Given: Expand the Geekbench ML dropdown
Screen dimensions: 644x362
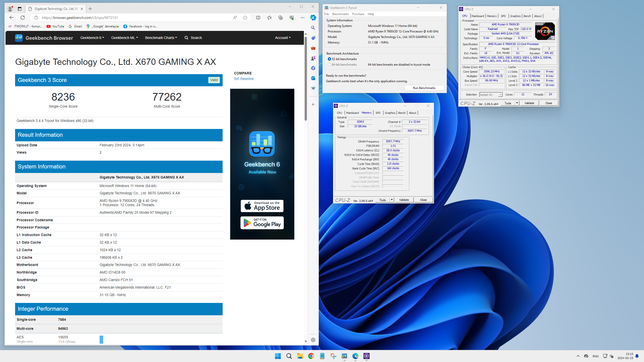Looking at the screenshot, I should pyautogui.click(x=125, y=38).
